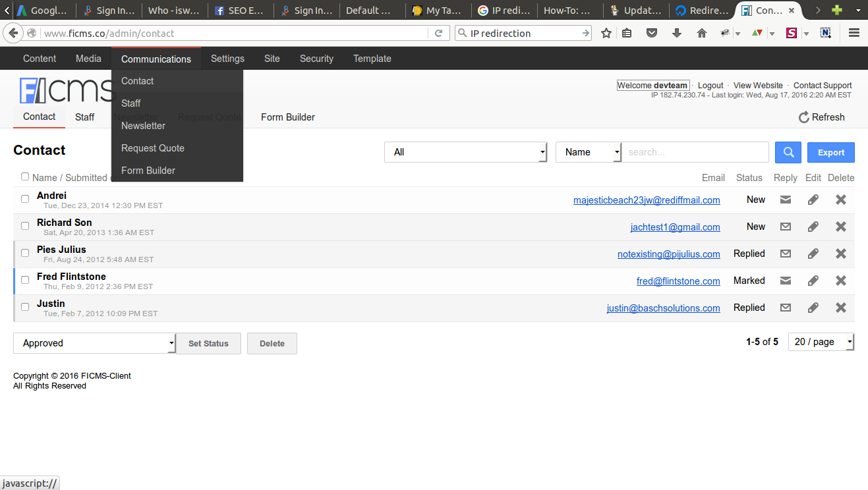
Task: Click the blue search magnifier button
Action: 788,152
